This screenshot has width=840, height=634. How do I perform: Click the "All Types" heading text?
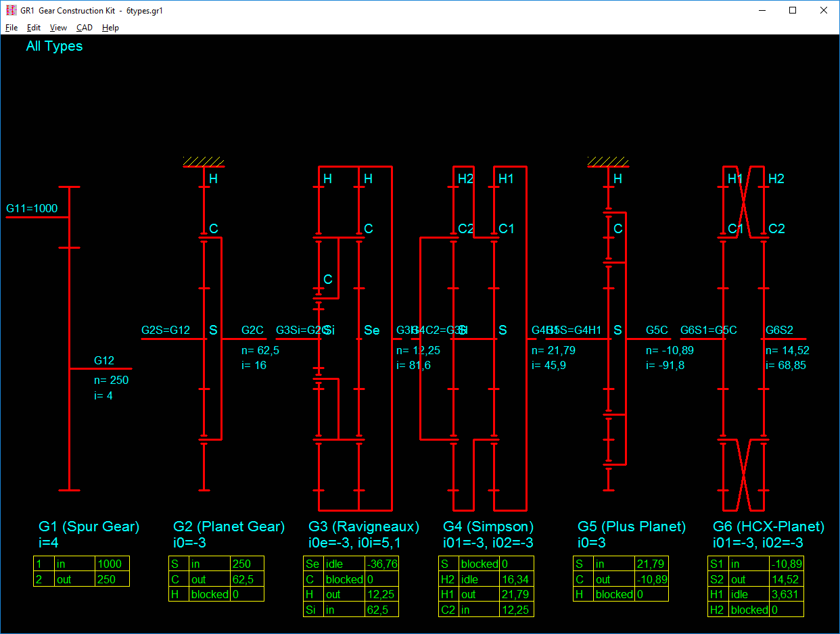tap(54, 46)
